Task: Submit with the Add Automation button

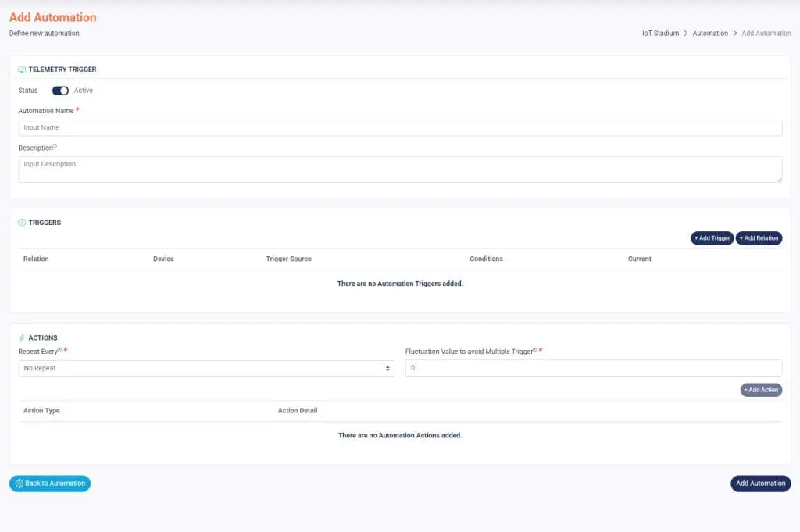Action: tap(760, 484)
